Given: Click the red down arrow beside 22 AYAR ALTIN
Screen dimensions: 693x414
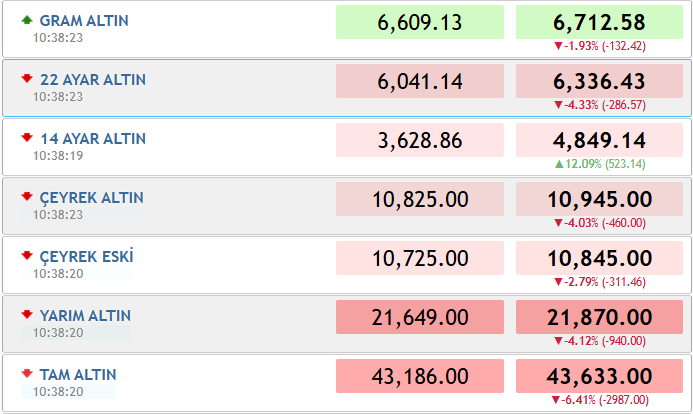Looking at the screenshot, I should (x=27, y=79).
